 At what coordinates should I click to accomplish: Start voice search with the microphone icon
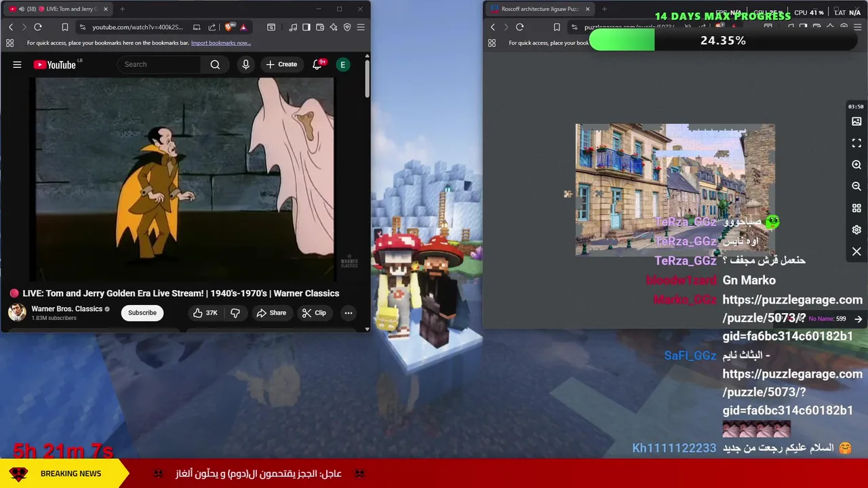pos(245,64)
